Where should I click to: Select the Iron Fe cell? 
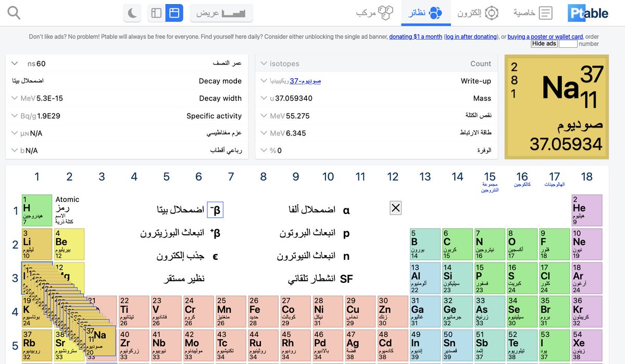[x=263, y=312]
